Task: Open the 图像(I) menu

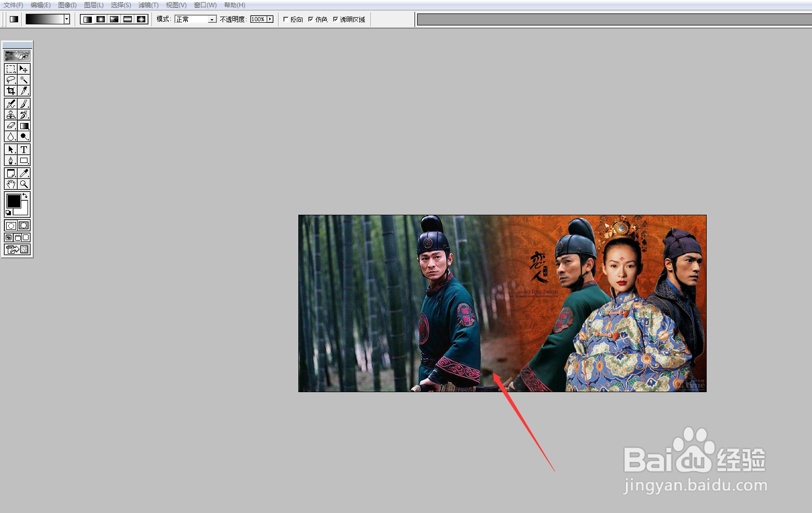Action: pyautogui.click(x=67, y=5)
